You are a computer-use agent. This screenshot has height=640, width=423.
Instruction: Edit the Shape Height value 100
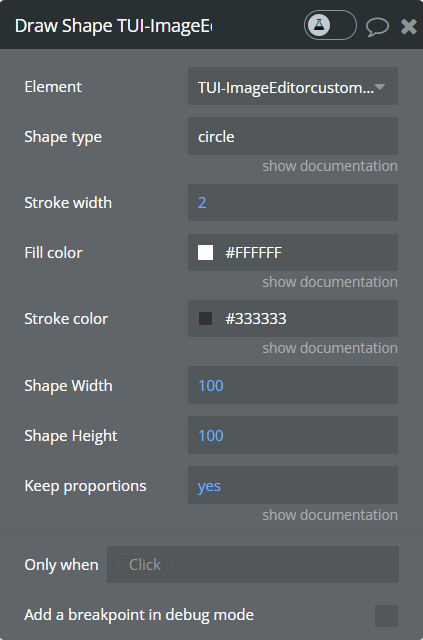(293, 435)
